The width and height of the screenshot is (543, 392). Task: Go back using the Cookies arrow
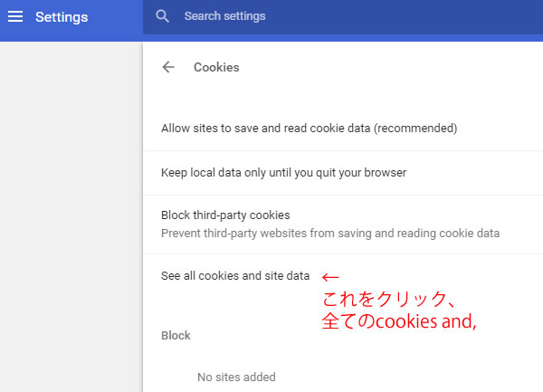click(168, 67)
